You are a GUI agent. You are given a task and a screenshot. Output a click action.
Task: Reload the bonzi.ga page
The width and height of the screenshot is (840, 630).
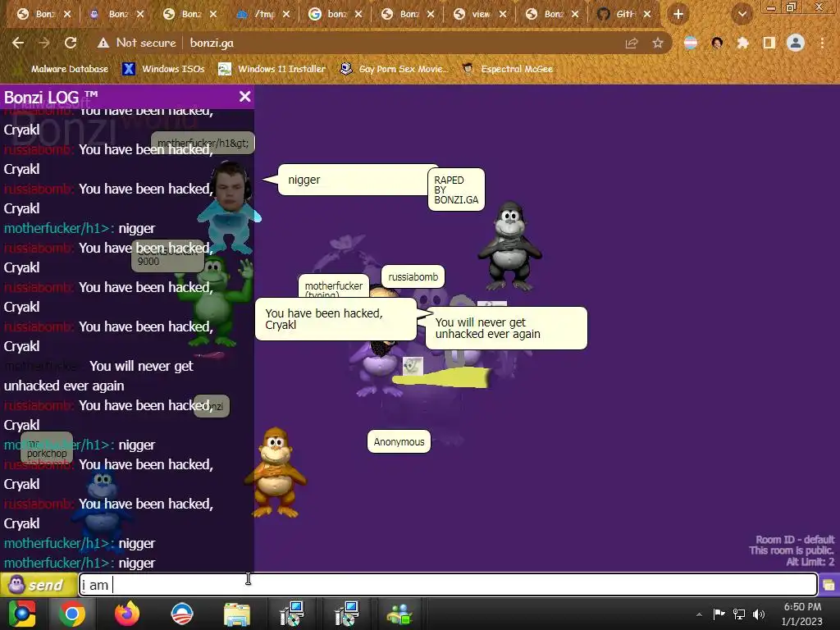click(x=71, y=43)
